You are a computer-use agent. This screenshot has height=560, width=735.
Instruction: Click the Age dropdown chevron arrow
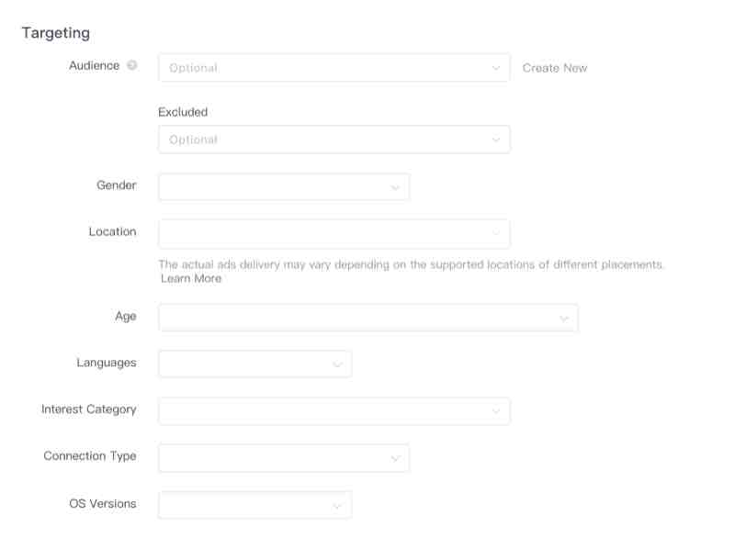point(564,319)
